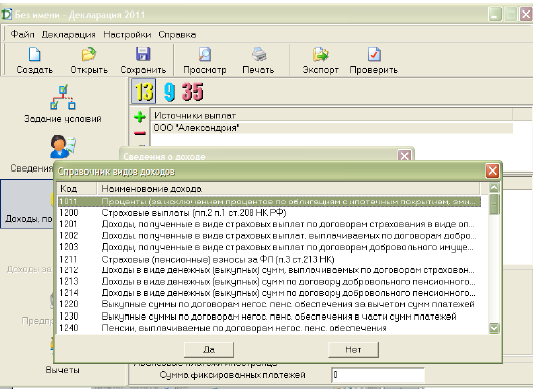Open preview via Просмотр icon
Screen dimensions: 533x389
[x=205, y=54]
